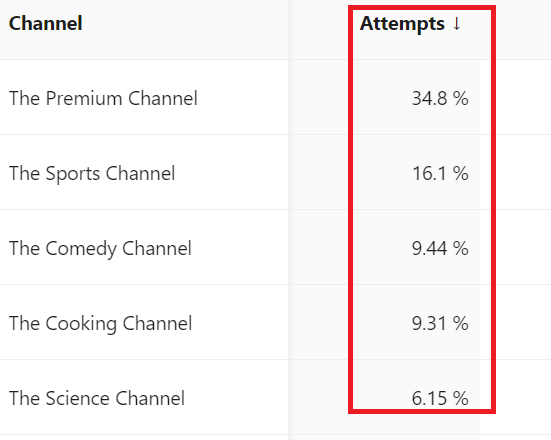Sort by the Channel column header
551x440 pixels.
[45, 24]
